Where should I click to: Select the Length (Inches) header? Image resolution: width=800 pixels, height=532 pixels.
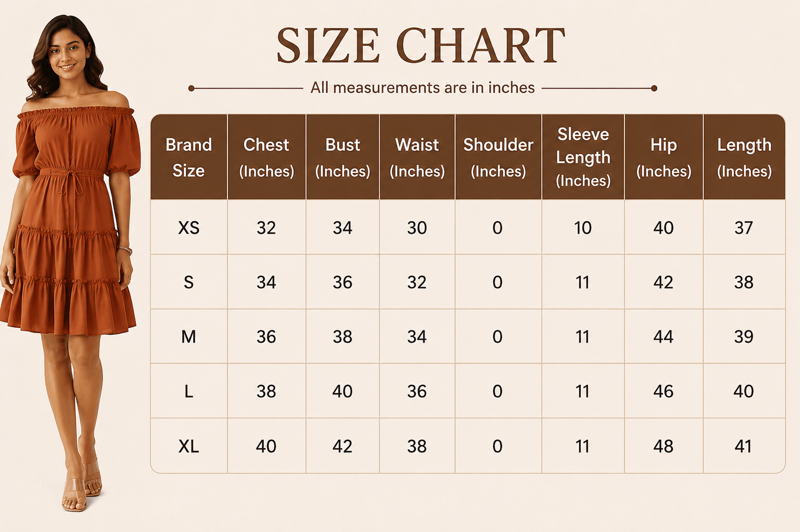tap(744, 157)
